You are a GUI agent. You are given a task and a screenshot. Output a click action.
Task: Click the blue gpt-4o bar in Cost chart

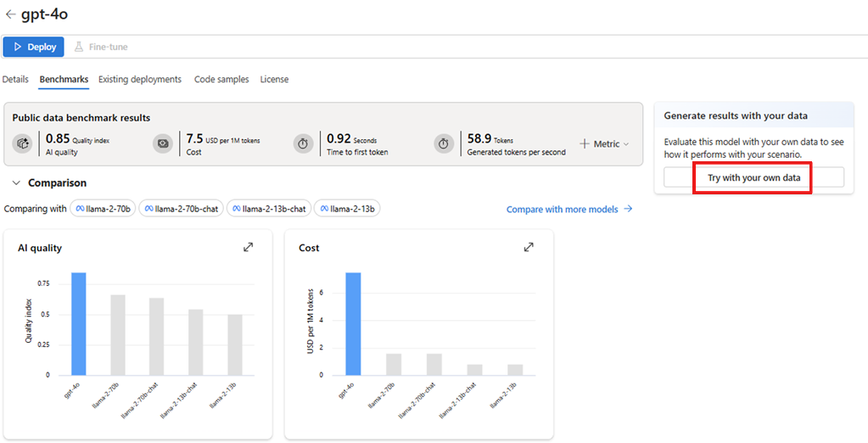point(353,323)
